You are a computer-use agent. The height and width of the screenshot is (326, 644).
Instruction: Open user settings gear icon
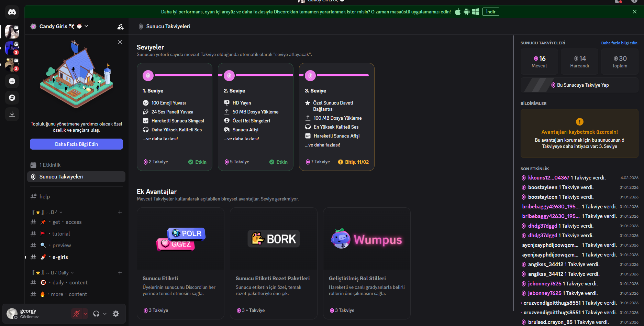116,314
